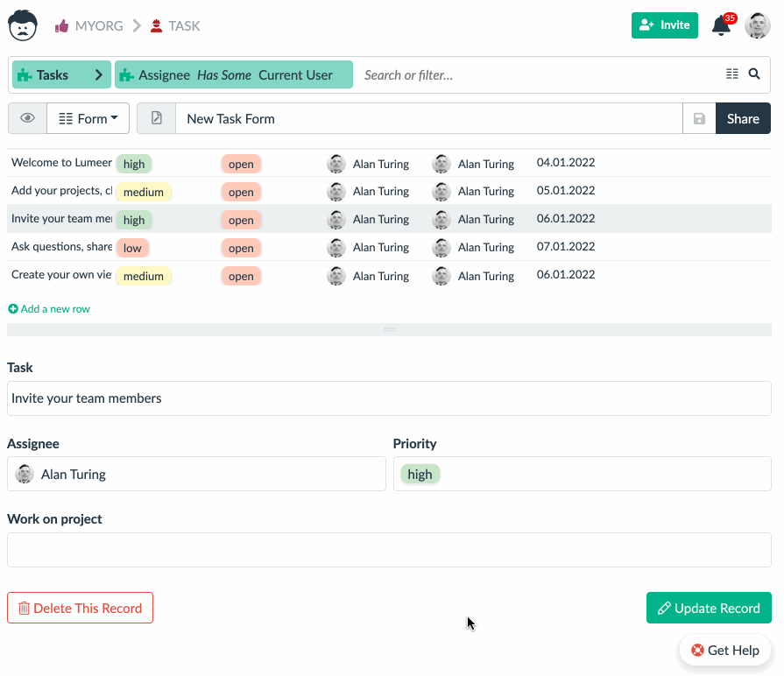
Task: Click first Alan Turing avatar in the 04.01.2022 row
Action: pyautogui.click(x=336, y=164)
